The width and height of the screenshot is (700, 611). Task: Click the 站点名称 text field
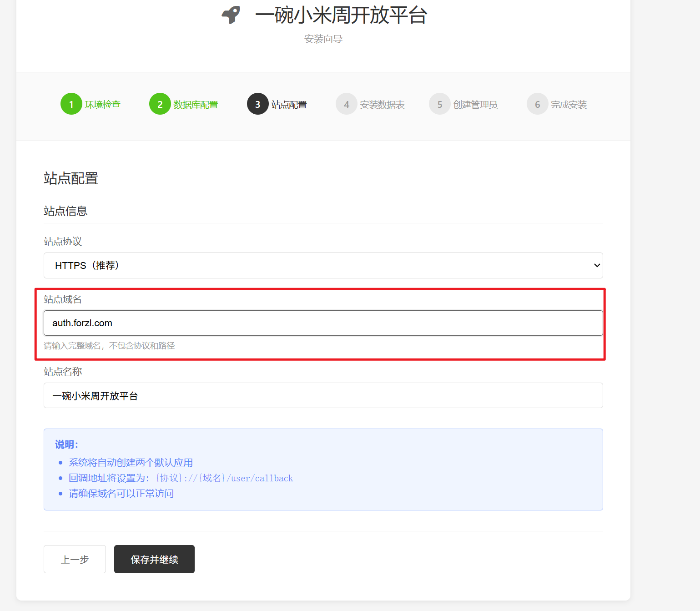(x=323, y=395)
